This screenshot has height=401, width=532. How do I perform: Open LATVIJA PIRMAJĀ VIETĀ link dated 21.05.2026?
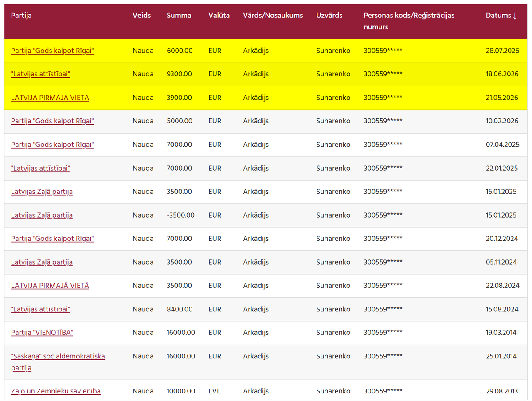tap(50, 98)
